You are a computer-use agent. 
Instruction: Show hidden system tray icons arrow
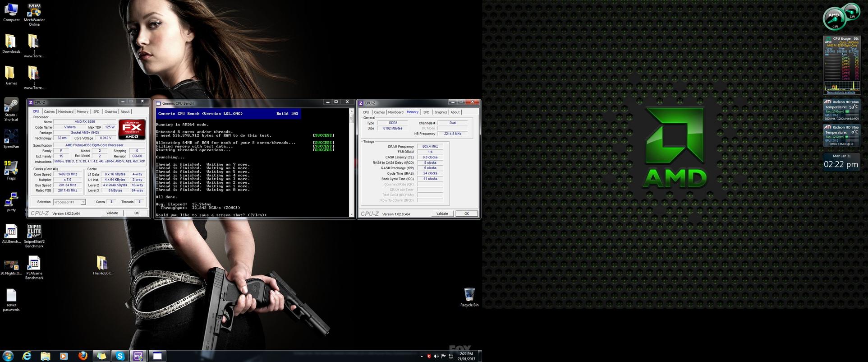(422, 356)
